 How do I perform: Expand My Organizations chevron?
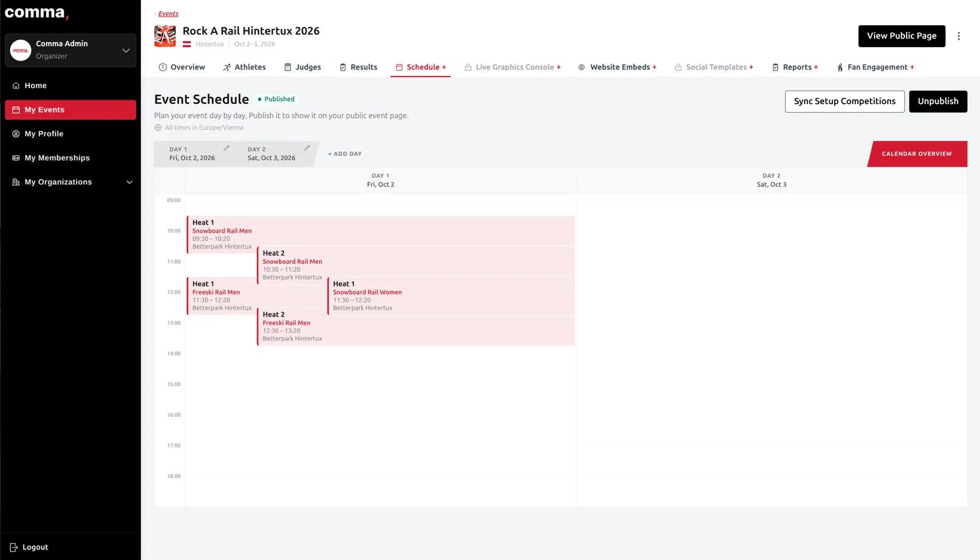pos(129,182)
